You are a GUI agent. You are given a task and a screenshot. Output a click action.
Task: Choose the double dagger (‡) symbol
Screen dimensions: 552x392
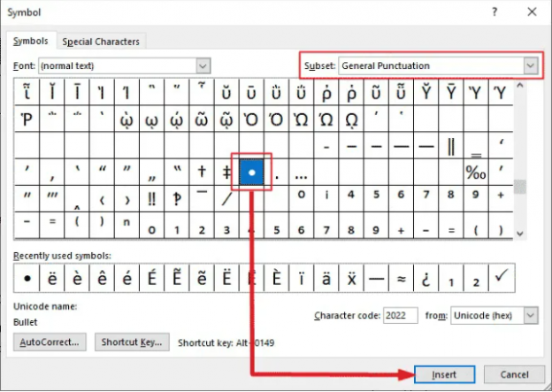point(226,171)
